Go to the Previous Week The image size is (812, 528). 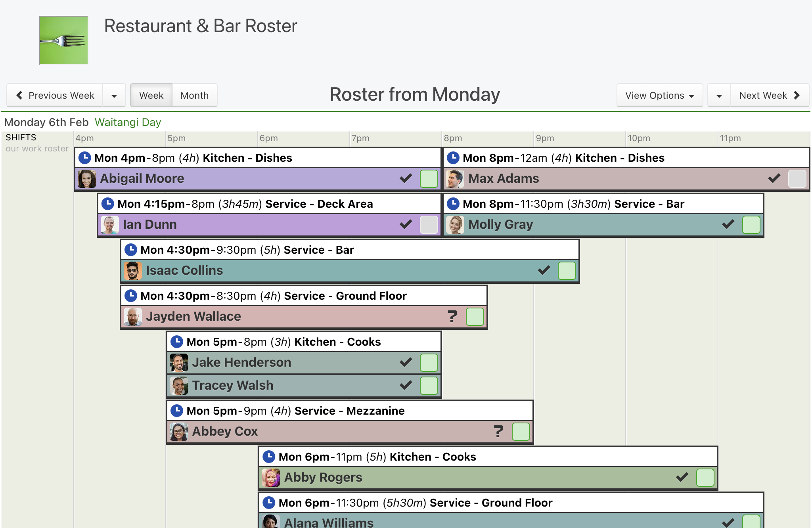tap(55, 96)
